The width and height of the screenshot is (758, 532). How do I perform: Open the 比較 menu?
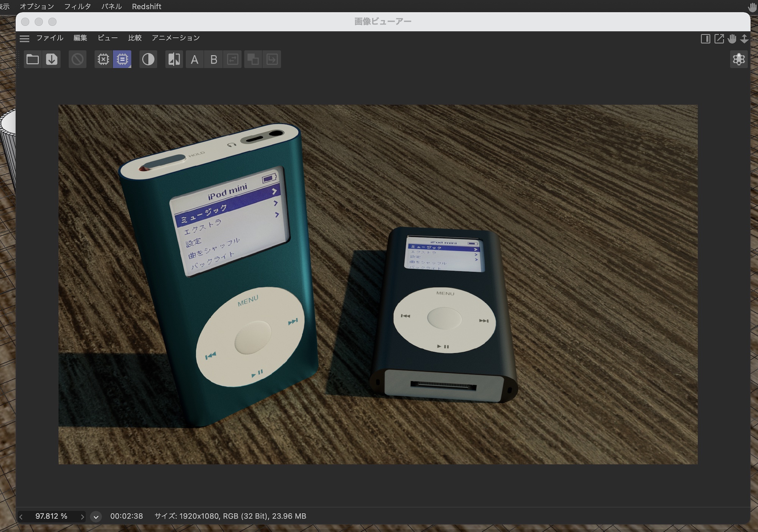(135, 38)
